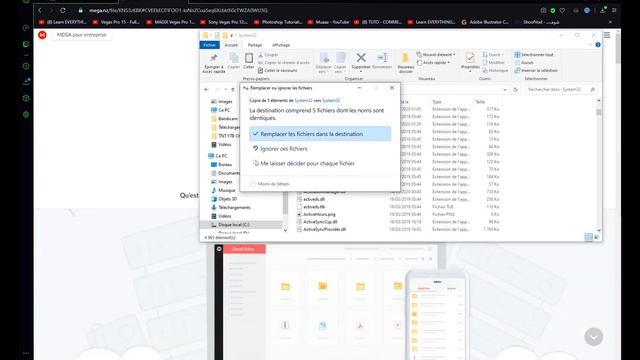640x360 pixels.
Task: Click Explorer back arrow button
Action: click(x=207, y=89)
